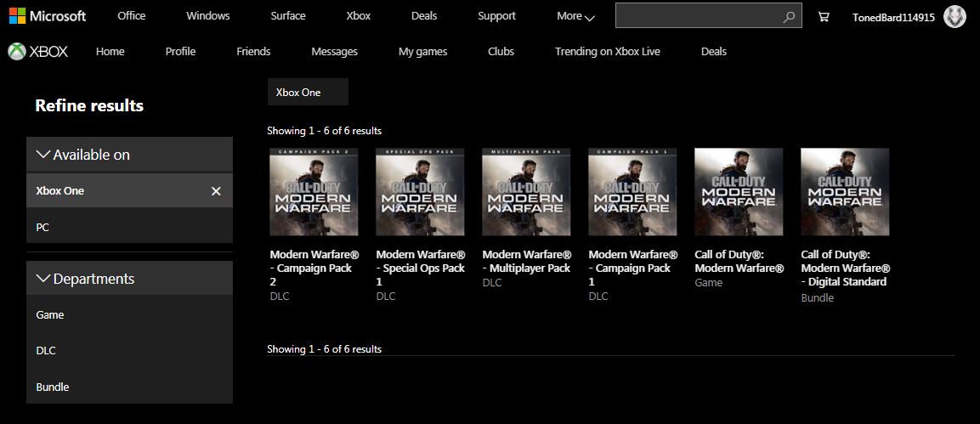Viewport: 980px width, 424px height.
Task: Click the ToneBard114915 username
Action: click(x=894, y=18)
